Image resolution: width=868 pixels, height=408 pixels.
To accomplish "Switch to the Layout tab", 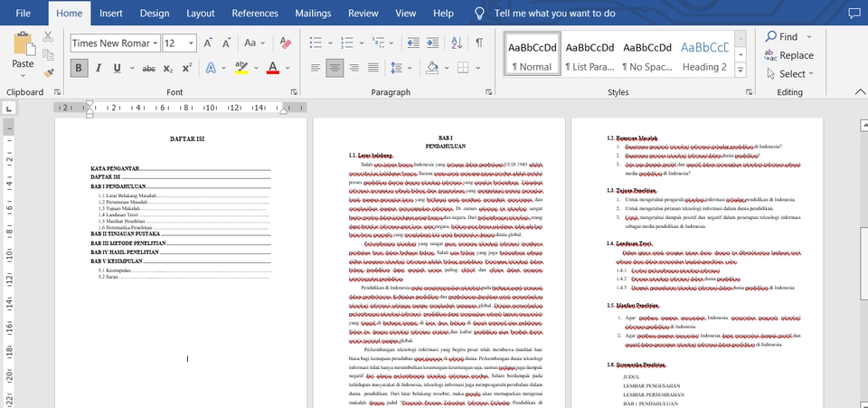I will [x=201, y=14].
